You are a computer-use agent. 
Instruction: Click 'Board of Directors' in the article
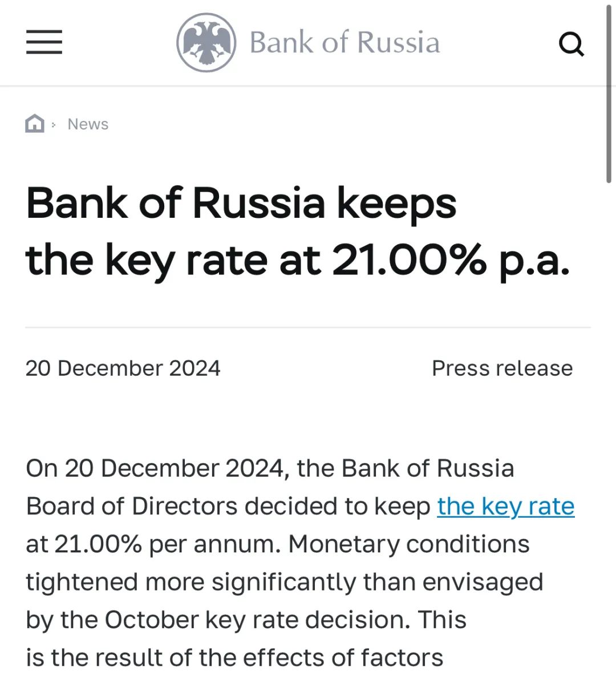pyautogui.click(x=132, y=506)
